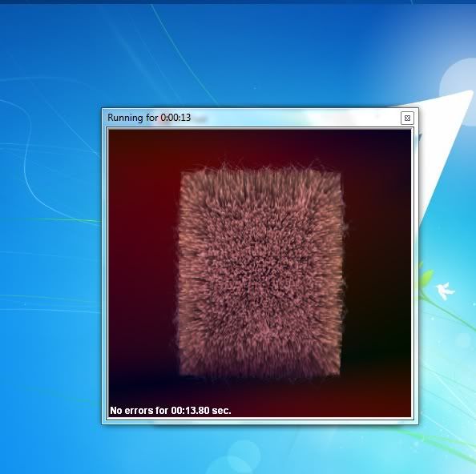Image resolution: width=476 pixels, height=474 pixels.
Task: Click the dark red render area above the cube
Action: tap(260, 145)
